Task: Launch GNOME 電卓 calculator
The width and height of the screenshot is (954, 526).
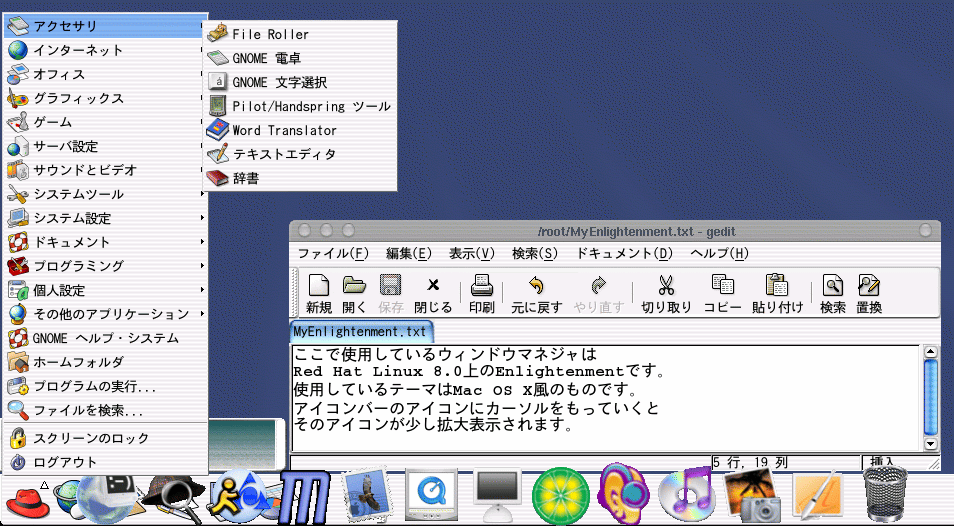Action: (300, 58)
